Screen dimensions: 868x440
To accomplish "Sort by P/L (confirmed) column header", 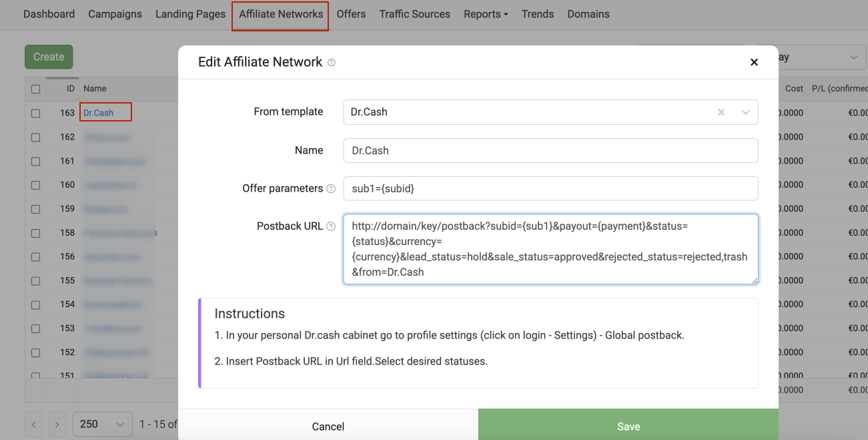I will pyautogui.click(x=839, y=88).
